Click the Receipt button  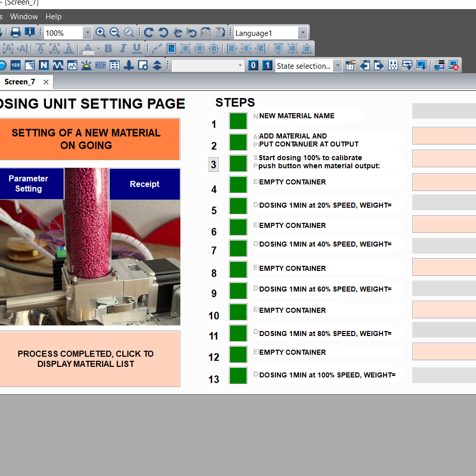145,184
